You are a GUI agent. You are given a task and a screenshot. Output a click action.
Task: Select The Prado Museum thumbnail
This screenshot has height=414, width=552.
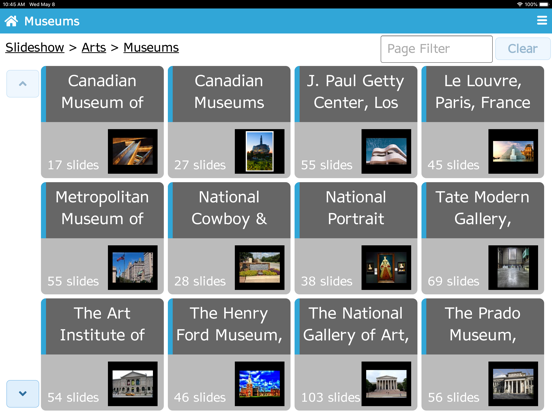coord(513,384)
